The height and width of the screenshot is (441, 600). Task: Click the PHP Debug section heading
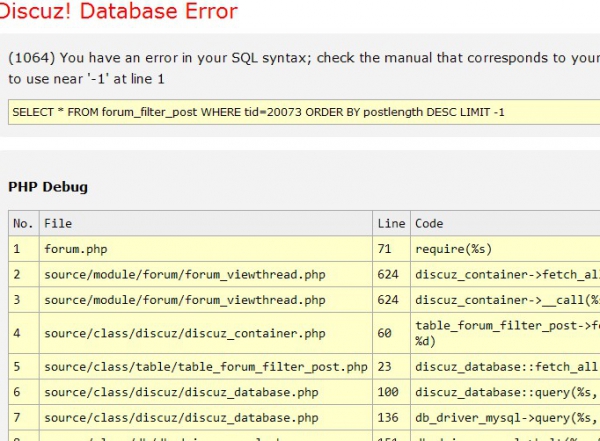[48, 187]
